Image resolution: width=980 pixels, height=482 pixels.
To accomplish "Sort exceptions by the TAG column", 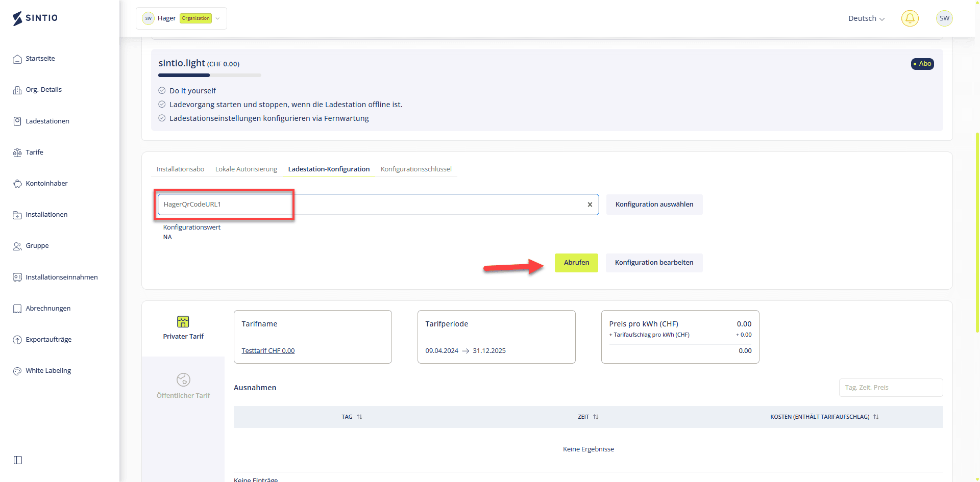I will point(352,417).
